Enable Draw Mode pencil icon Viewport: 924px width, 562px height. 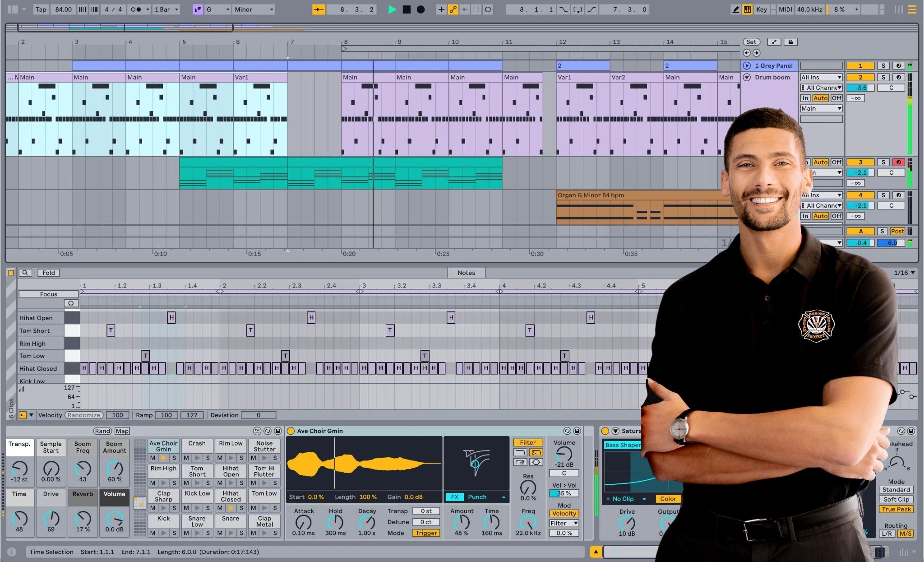coord(735,9)
